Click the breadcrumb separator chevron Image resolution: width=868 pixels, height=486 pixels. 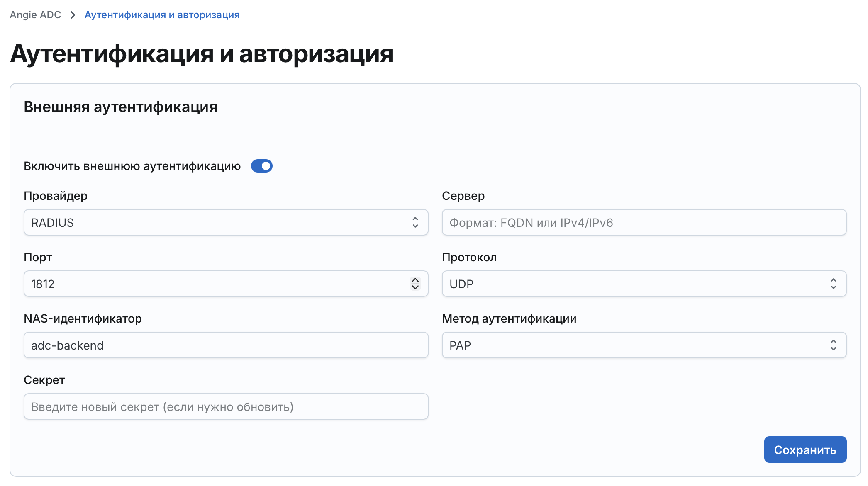[x=73, y=15]
